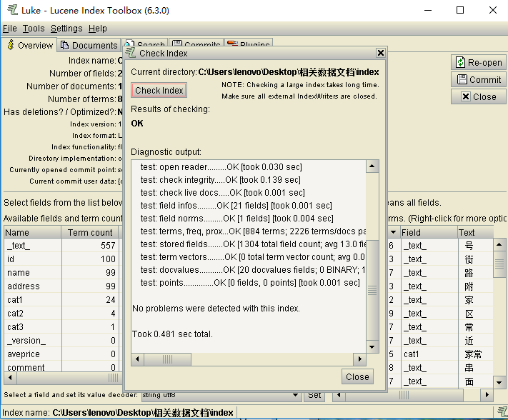Open the File menu

10,29
